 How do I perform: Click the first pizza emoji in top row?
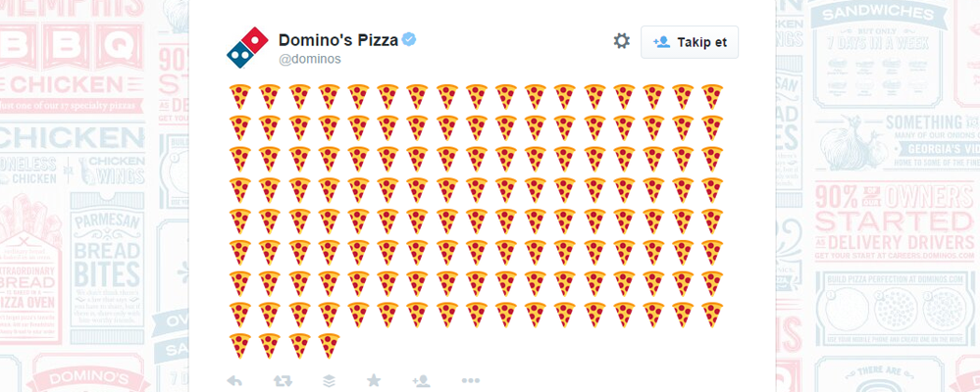(x=241, y=96)
